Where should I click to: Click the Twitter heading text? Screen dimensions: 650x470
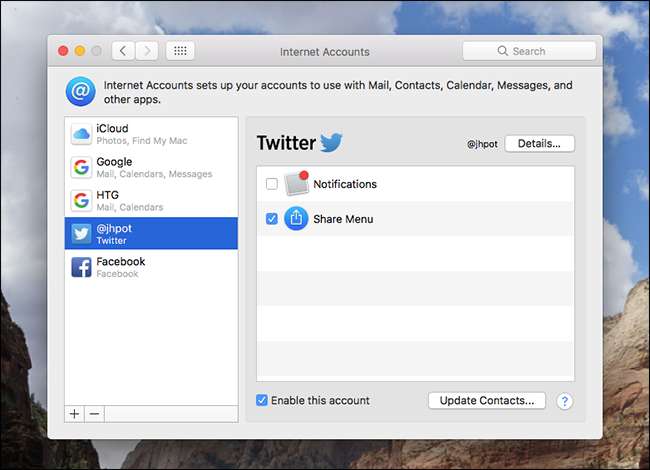(286, 143)
